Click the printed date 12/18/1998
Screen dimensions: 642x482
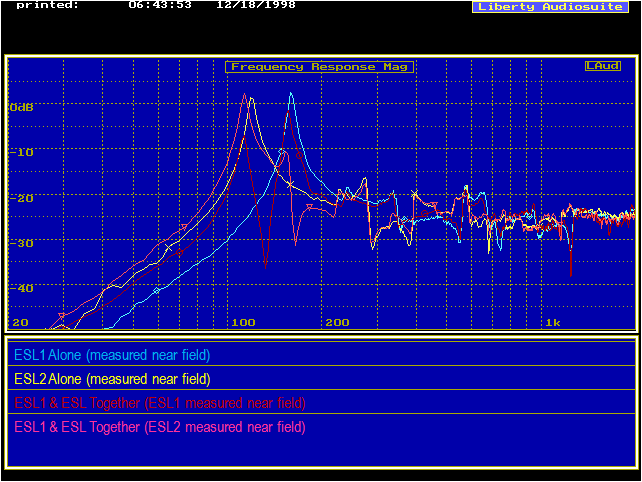[x=256, y=5]
